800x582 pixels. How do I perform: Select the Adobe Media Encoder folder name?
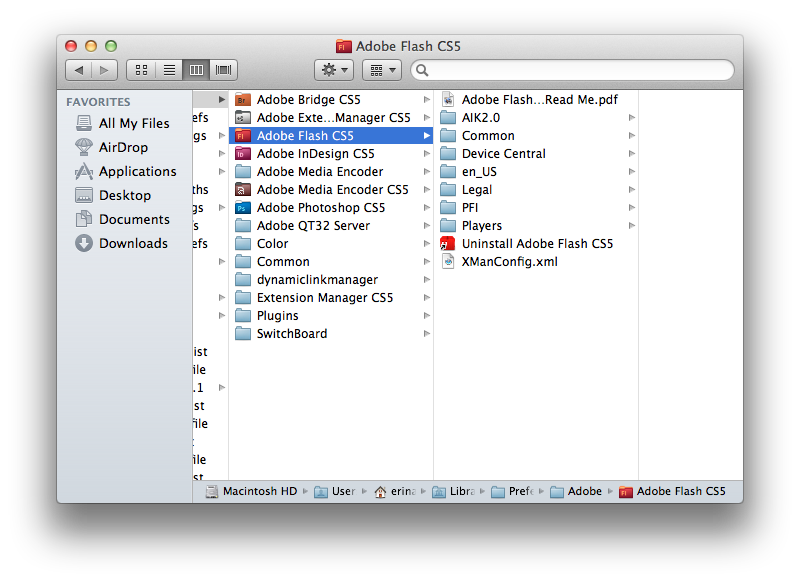[x=320, y=172]
